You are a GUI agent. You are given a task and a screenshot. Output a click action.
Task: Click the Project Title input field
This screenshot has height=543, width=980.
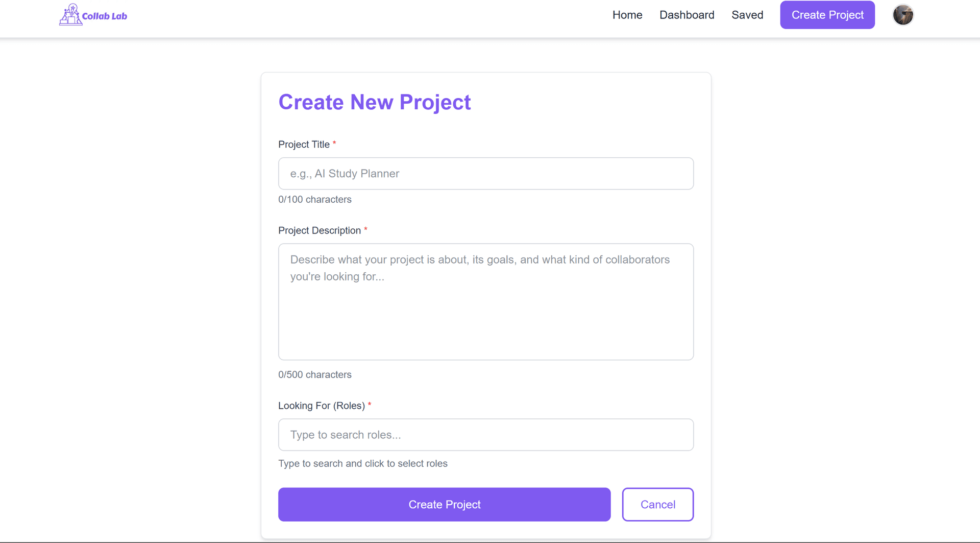485,173
